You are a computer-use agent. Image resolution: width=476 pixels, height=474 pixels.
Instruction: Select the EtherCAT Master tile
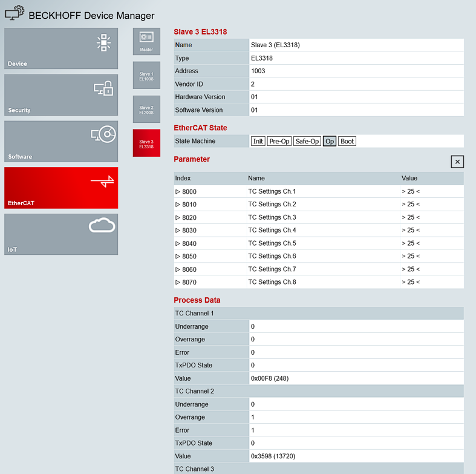point(146,42)
